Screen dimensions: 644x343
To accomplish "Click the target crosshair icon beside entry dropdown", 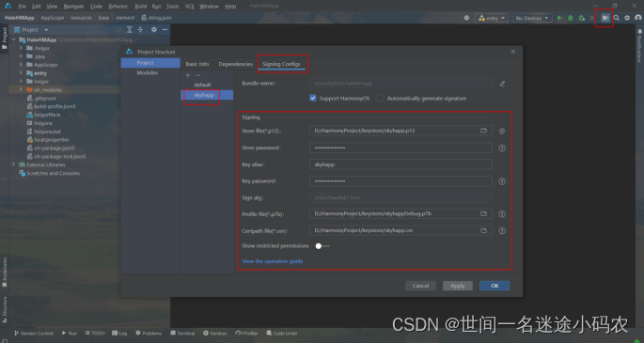I will 466,18.
